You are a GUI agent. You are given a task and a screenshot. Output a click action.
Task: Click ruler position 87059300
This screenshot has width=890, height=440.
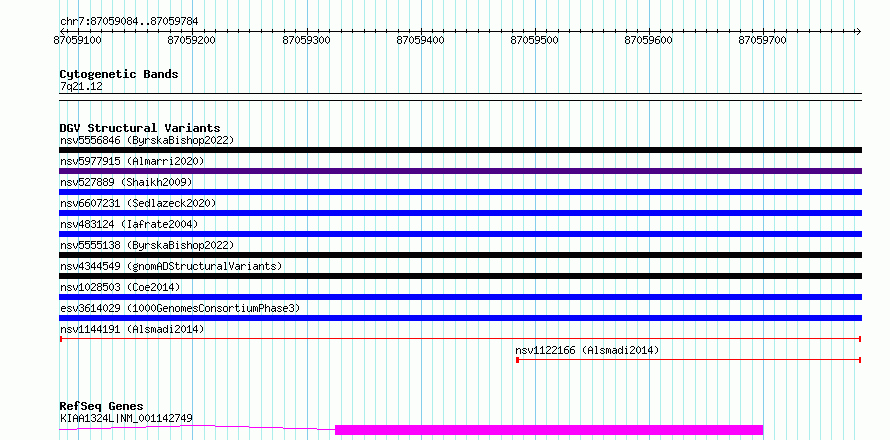click(x=307, y=40)
